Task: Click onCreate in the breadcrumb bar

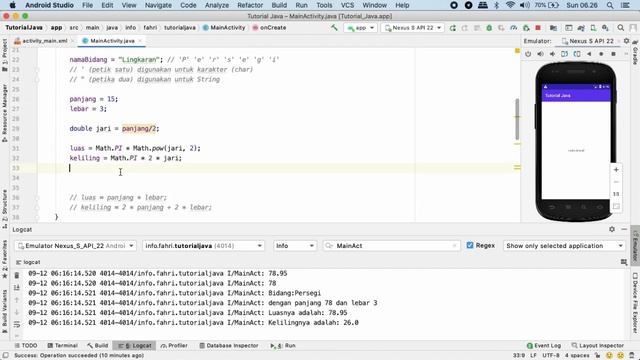Action: tap(269, 28)
